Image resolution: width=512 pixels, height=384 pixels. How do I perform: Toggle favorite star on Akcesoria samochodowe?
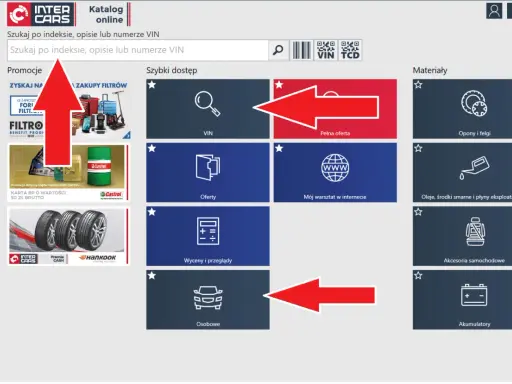418,212
